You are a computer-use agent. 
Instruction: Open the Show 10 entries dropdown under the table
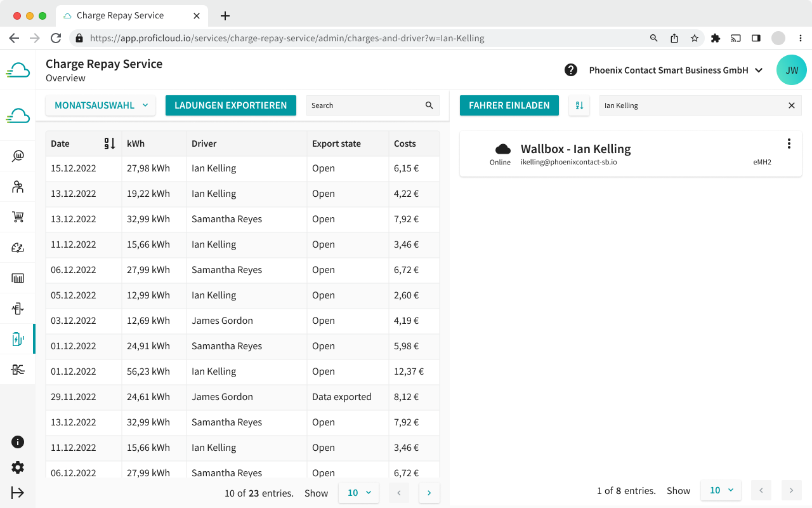[358, 492]
